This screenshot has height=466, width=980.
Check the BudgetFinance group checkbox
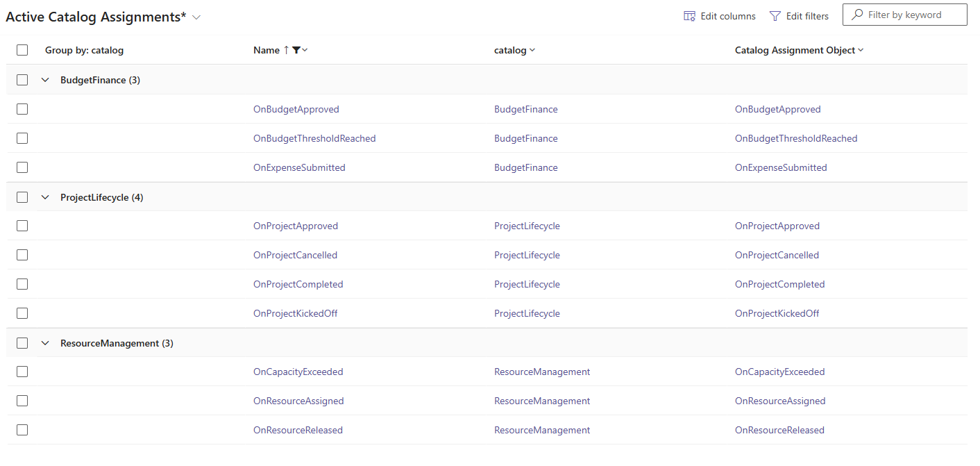point(22,79)
